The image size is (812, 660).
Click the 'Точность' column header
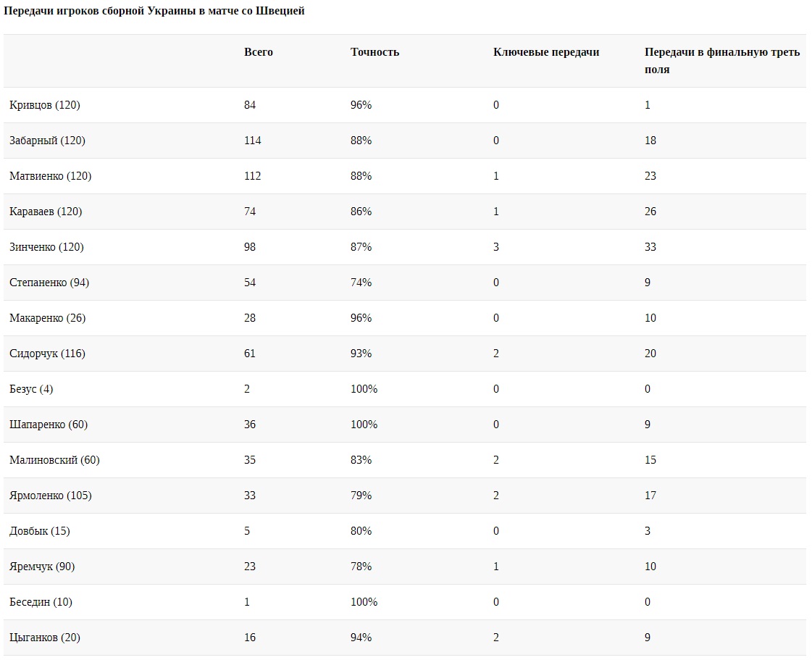point(374,52)
